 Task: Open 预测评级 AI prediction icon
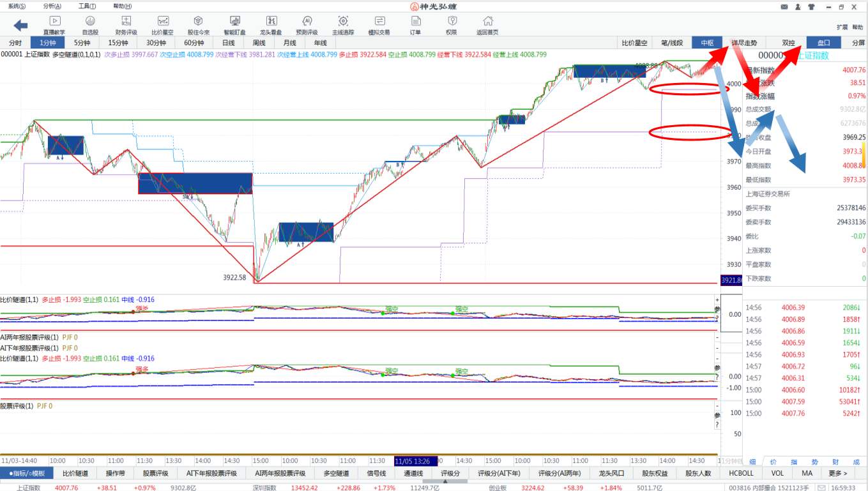click(x=307, y=25)
